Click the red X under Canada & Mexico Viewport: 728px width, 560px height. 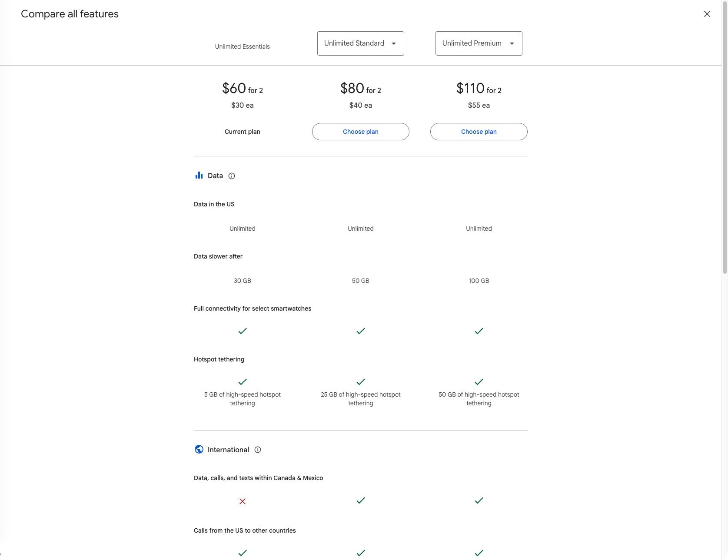coord(243,501)
